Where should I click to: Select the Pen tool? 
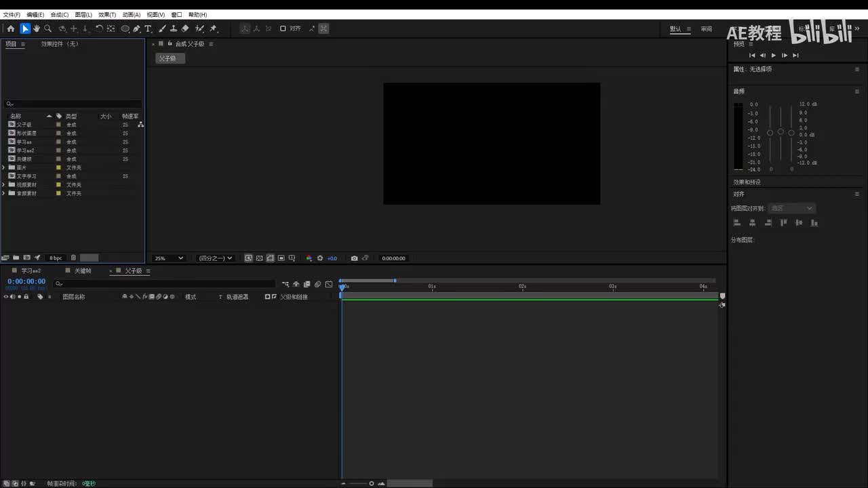tap(136, 28)
